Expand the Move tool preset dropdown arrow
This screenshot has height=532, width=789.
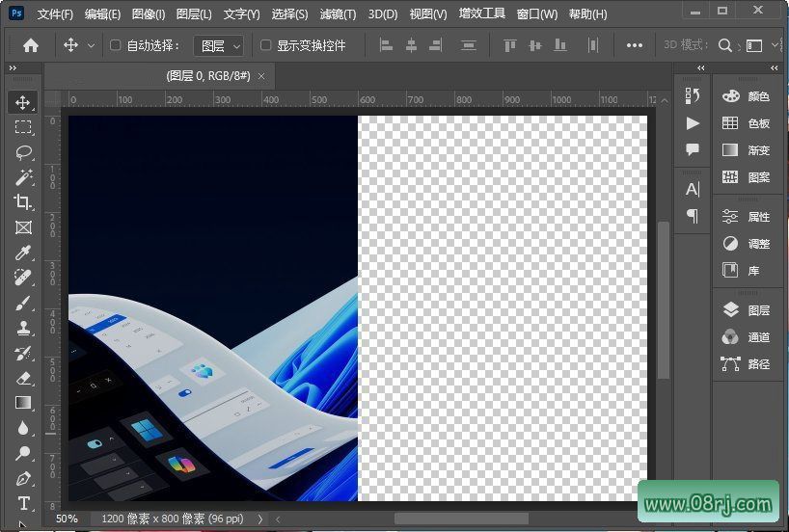[x=91, y=45]
